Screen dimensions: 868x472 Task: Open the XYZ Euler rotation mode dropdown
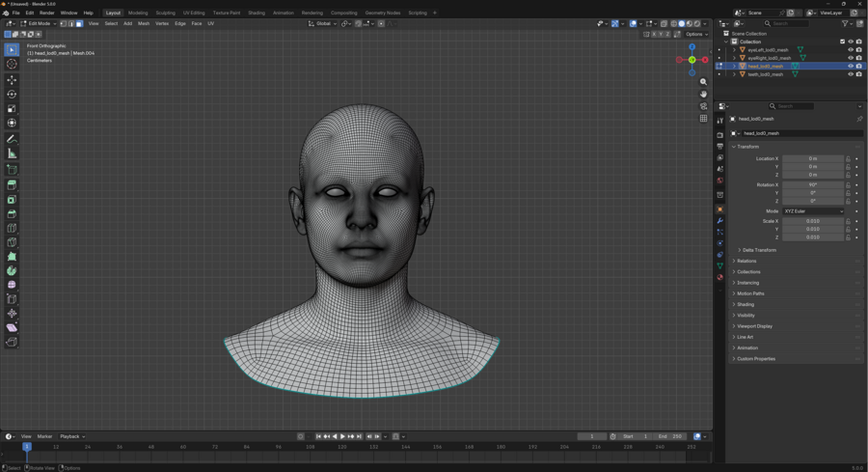pyautogui.click(x=813, y=211)
